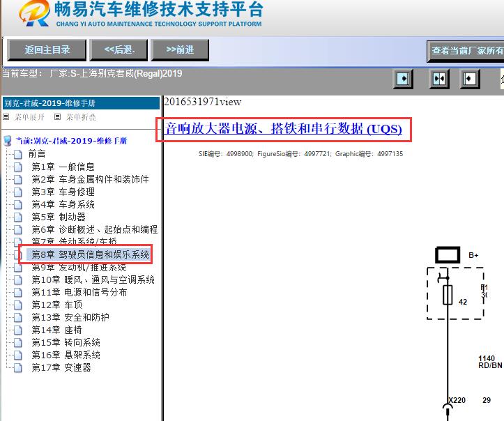Select the 别克-君威-2019-维修手册 header tab
This screenshot has width=504, height=421.
pyautogui.click(x=81, y=103)
